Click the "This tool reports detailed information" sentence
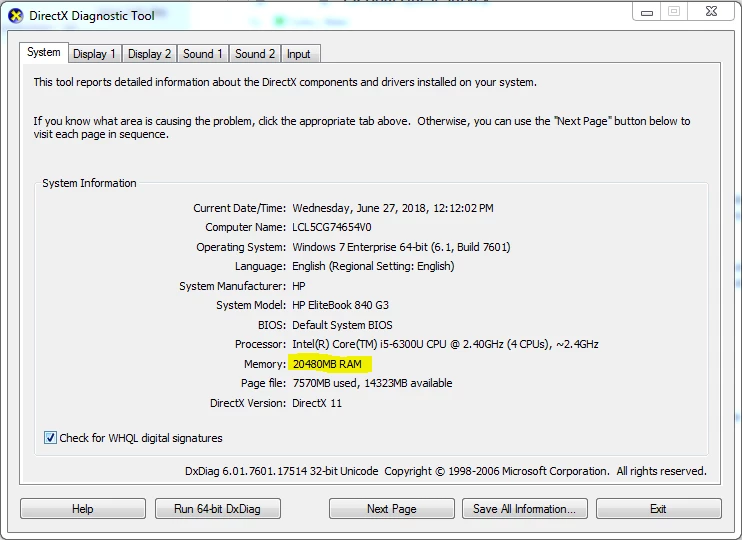 (285, 82)
